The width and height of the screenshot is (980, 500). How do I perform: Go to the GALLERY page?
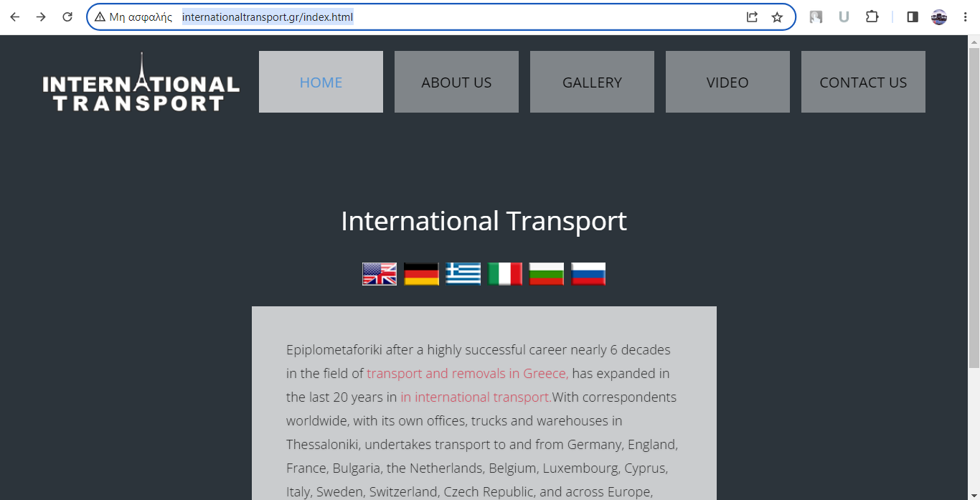[592, 82]
